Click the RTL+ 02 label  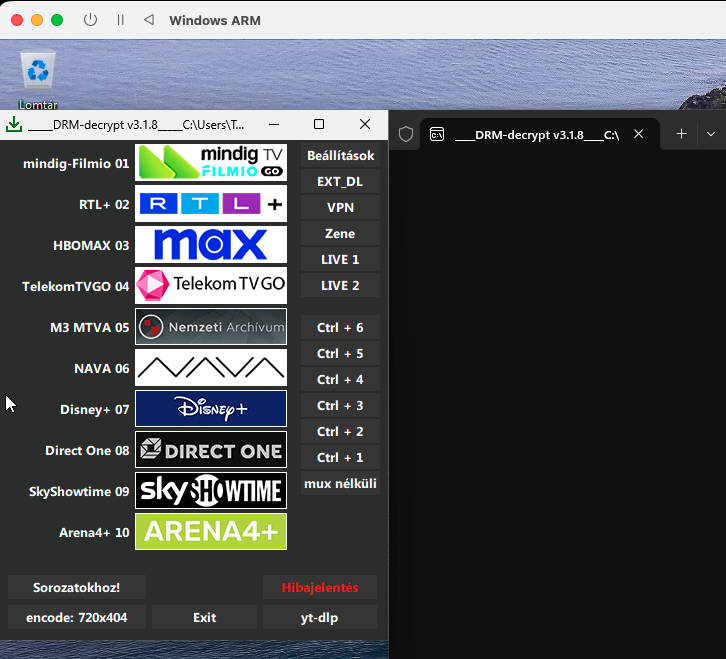point(104,204)
